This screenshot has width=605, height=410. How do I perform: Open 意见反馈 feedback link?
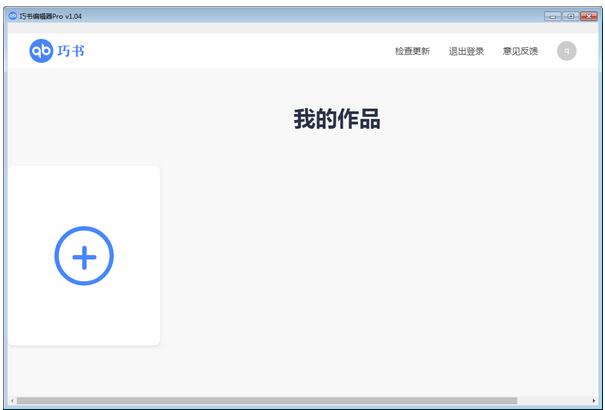[x=520, y=51]
